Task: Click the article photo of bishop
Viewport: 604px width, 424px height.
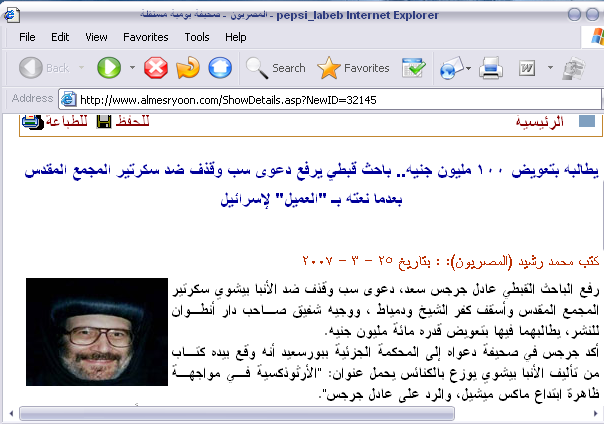Action: point(97,332)
